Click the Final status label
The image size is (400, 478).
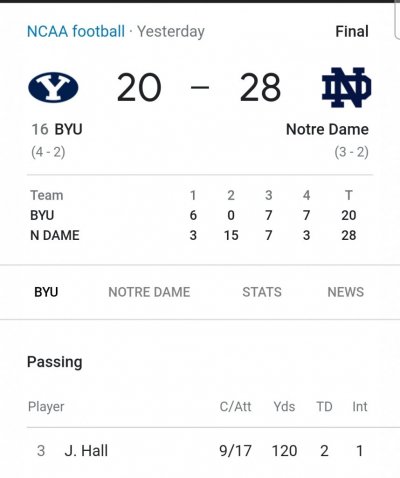coord(352,32)
